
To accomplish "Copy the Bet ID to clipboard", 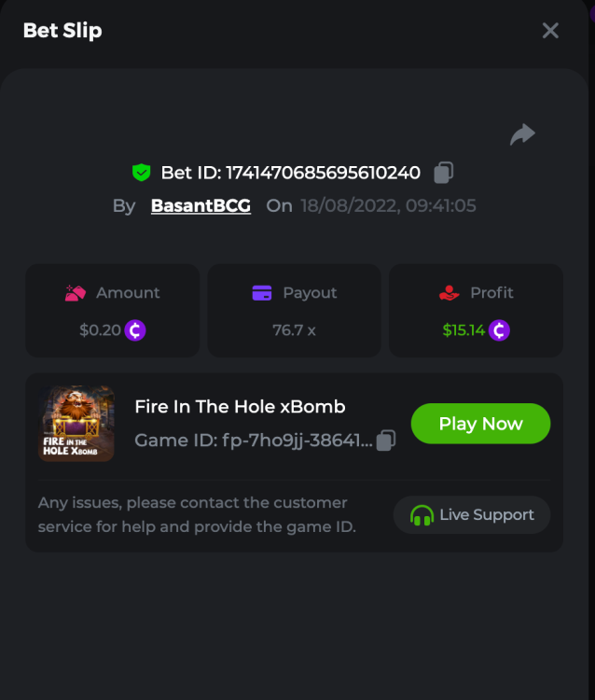I will [444, 173].
